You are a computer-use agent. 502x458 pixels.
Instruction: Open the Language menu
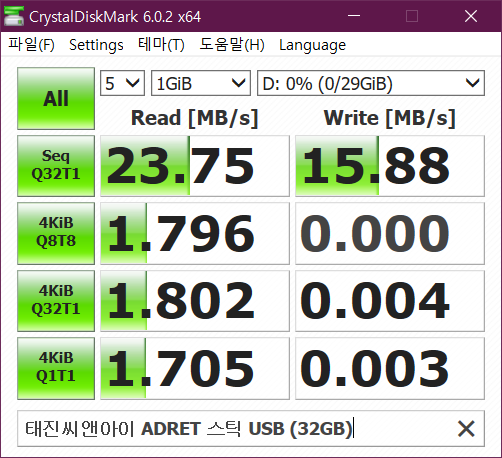312,45
